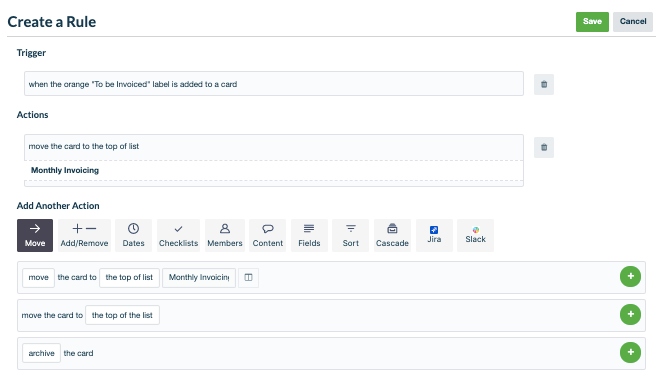Open 'the top of list' position dropdown
The width and height of the screenshot is (666, 387).
[x=129, y=277]
